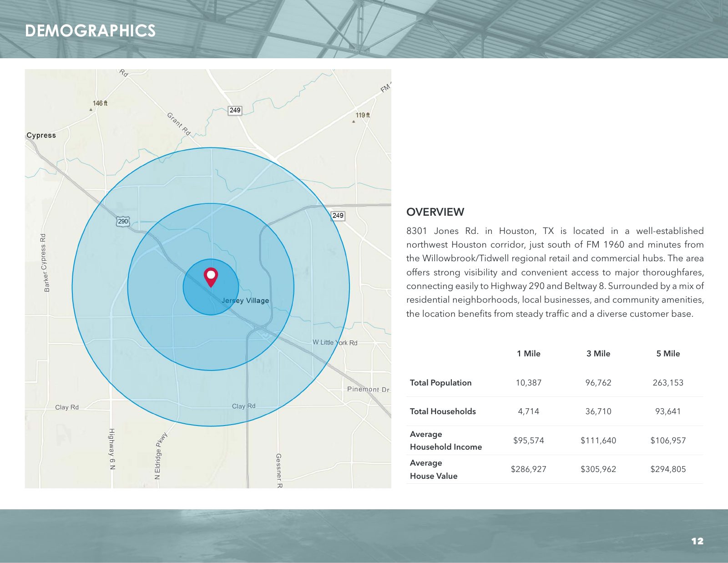The image size is (728, 563).
Task: Click the 5 Mile column header
Action: coord(668,354)
